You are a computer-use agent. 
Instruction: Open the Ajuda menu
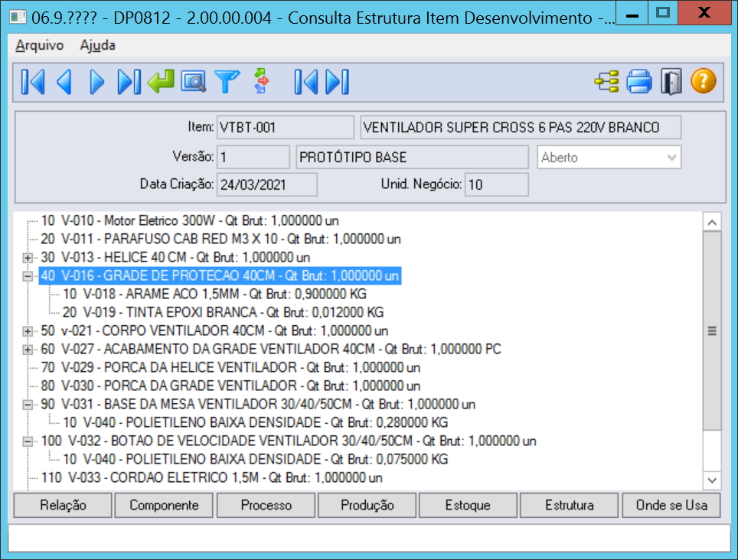[x=97, y=45]
